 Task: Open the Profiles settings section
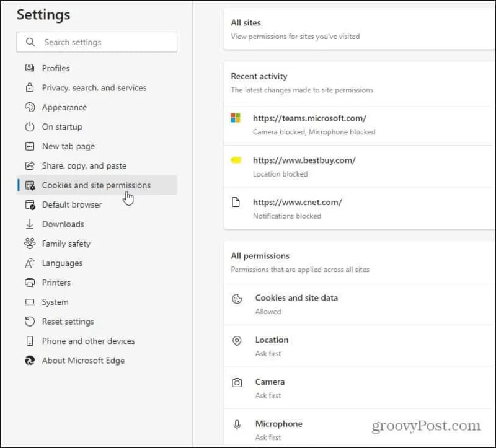[x=97, y=68]
